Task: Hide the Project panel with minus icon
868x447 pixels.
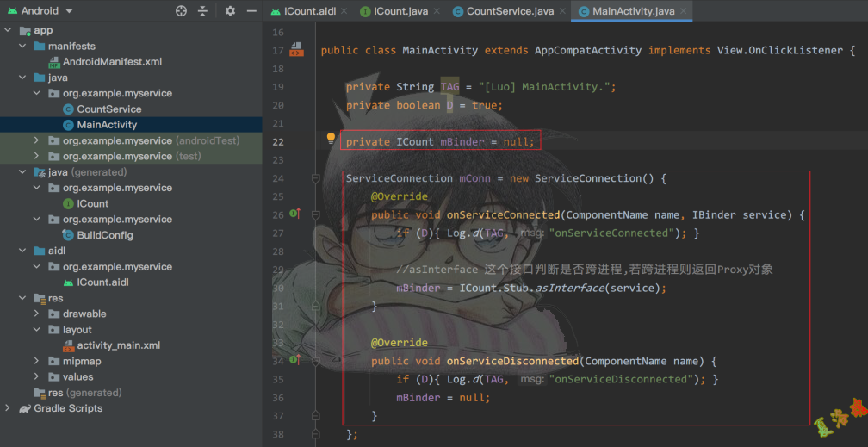Action: click(251, 11)
